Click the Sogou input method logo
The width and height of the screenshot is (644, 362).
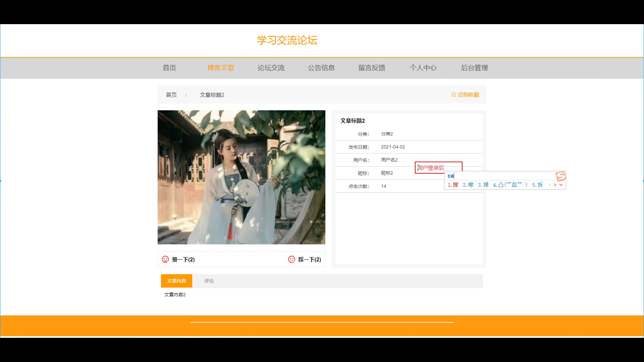point(560,176)
